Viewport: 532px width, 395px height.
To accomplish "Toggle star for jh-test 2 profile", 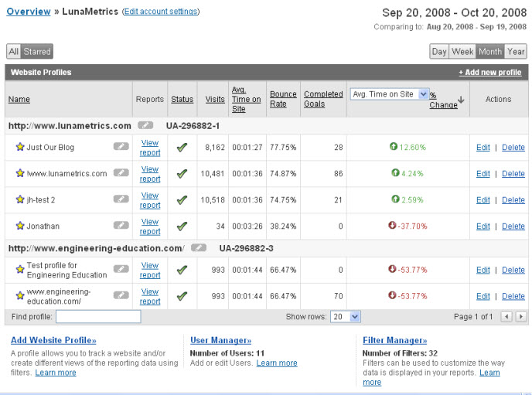I will (20, 199).
